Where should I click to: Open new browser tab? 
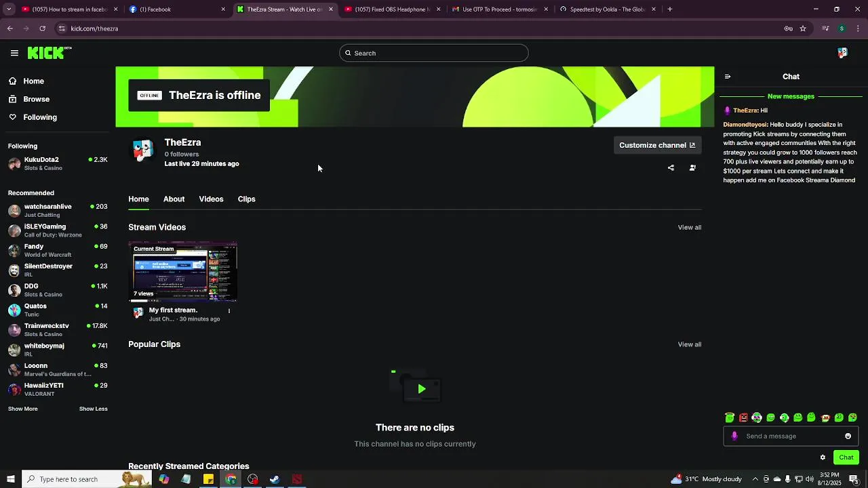[669, 9]
